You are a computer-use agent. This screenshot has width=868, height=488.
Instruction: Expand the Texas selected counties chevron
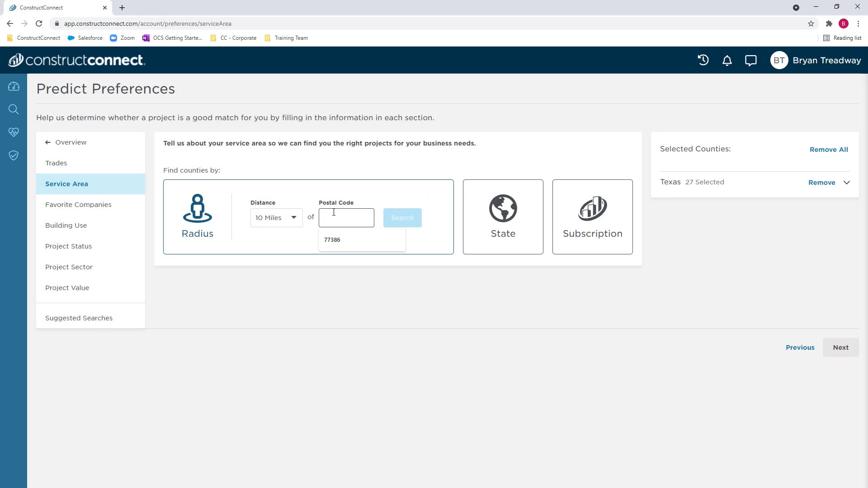(847, 183)
